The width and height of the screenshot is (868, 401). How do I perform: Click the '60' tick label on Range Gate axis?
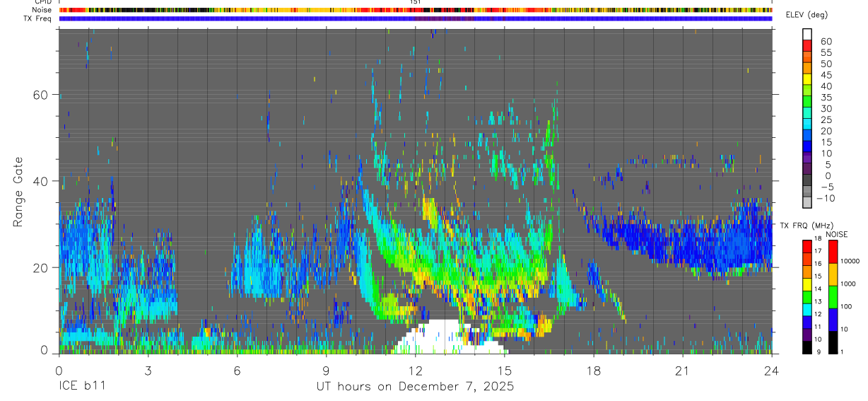pos(42,94)
